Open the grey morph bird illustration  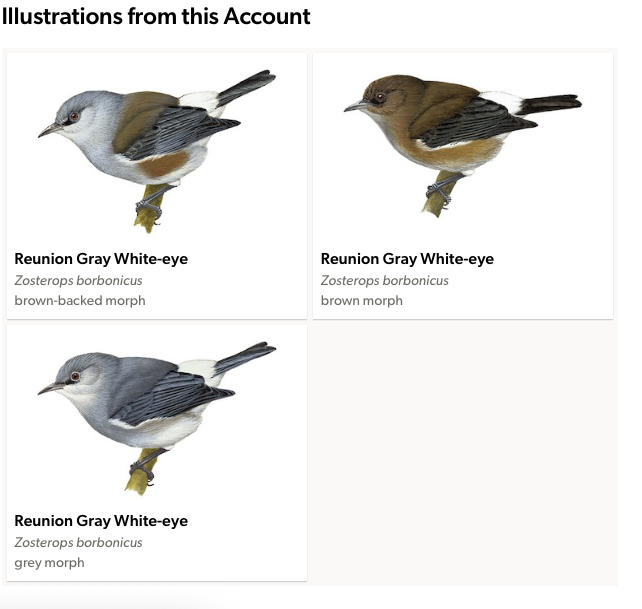click(157, 419)
